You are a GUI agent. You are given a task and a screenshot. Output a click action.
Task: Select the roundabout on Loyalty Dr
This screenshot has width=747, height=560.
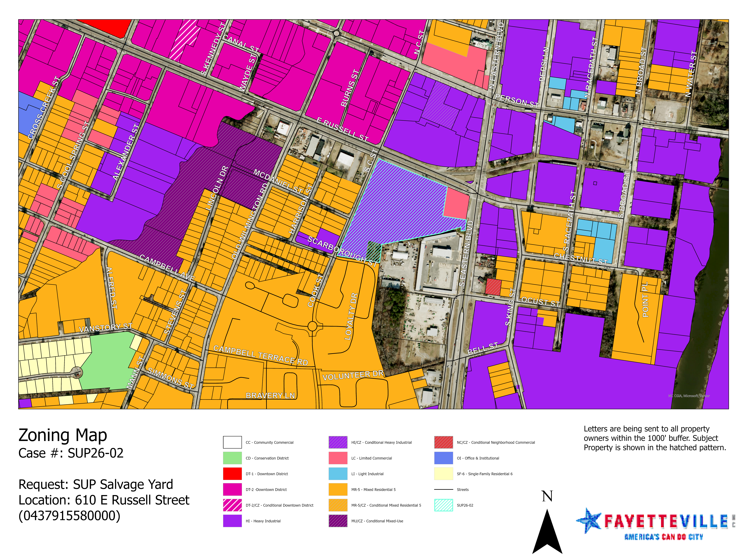point(312,326)
